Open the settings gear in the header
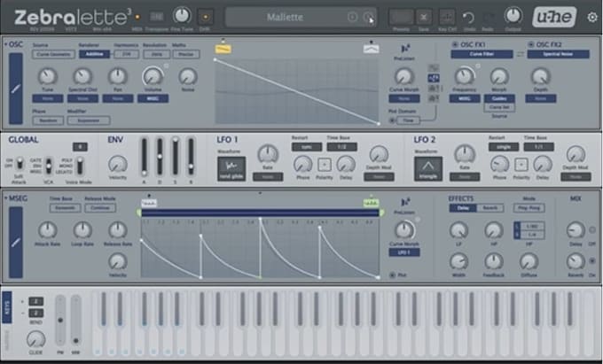 click(x=592, y=18)
